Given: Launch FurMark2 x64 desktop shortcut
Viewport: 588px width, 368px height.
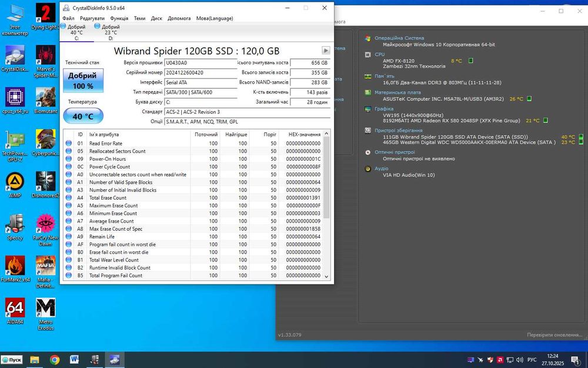Looking at the screenshot, I should (x=15, y=269).
